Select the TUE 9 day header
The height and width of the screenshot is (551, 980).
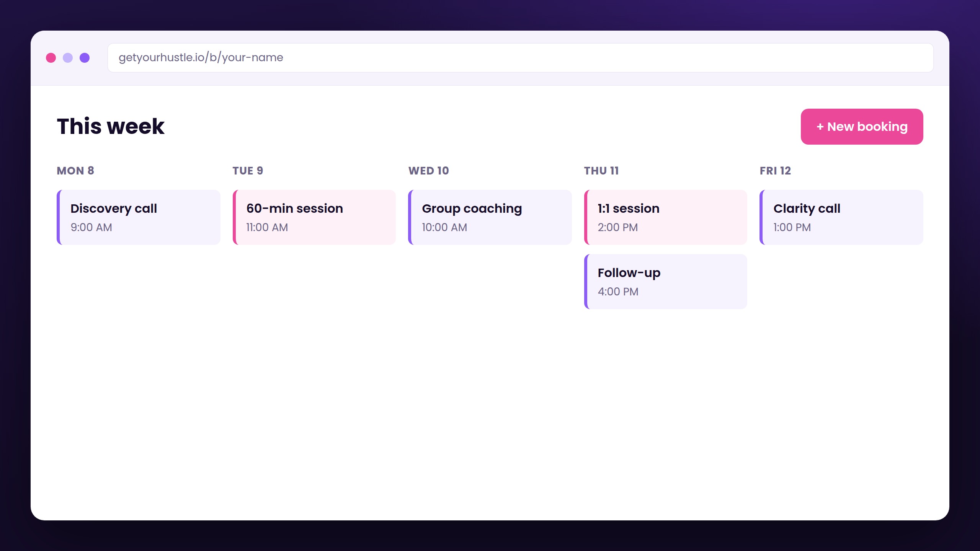tap(248, 171)
